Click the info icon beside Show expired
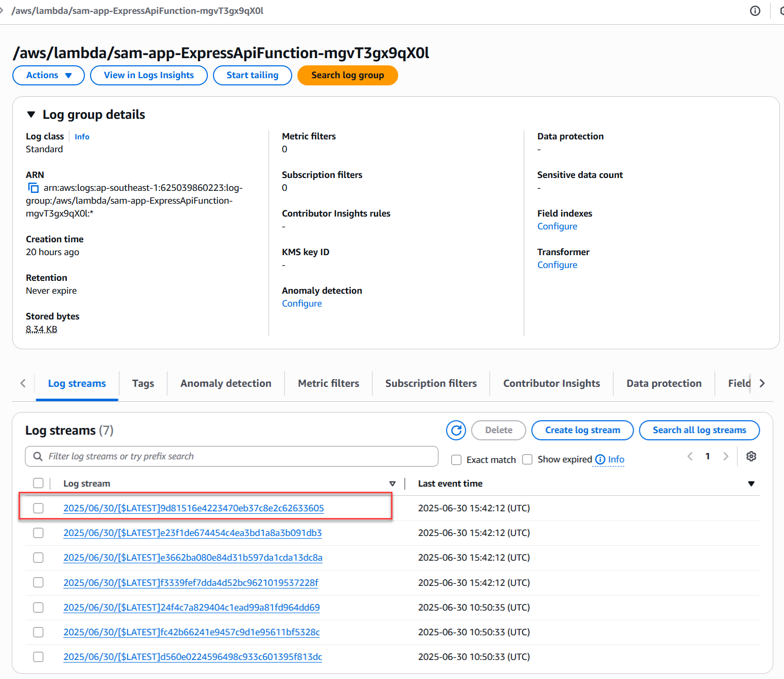Image resolution: width=784 pixels, height=679 pixels. (x=600, y=459)
